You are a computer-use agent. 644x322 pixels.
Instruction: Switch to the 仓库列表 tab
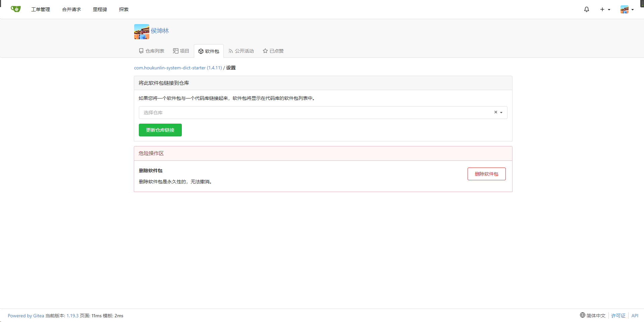coord(152,51)
